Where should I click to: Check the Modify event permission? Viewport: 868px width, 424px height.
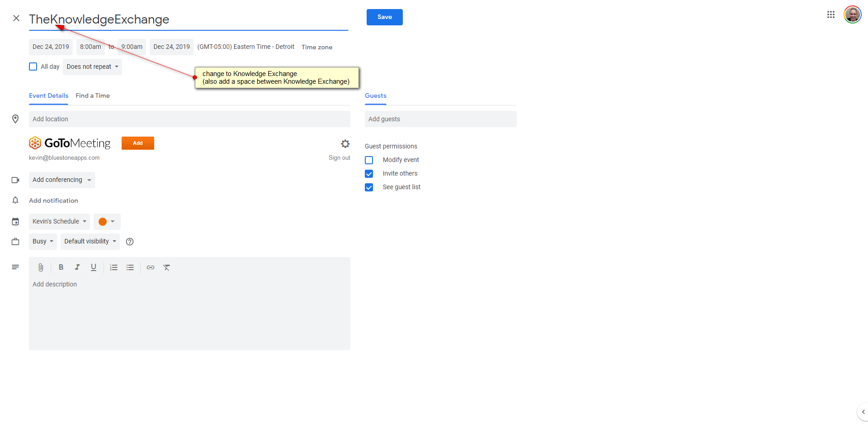(369, 160)
